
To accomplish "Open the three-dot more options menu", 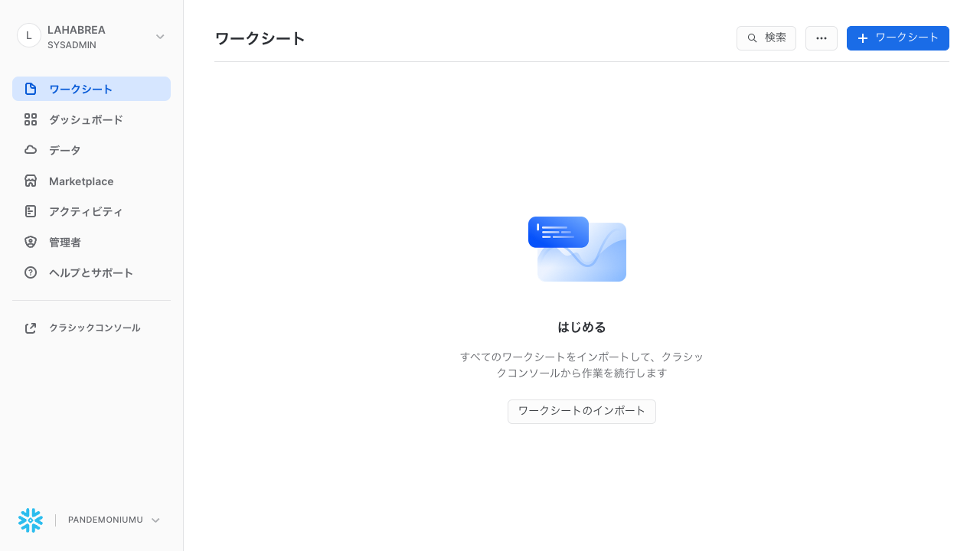I will tap(822, 38).
